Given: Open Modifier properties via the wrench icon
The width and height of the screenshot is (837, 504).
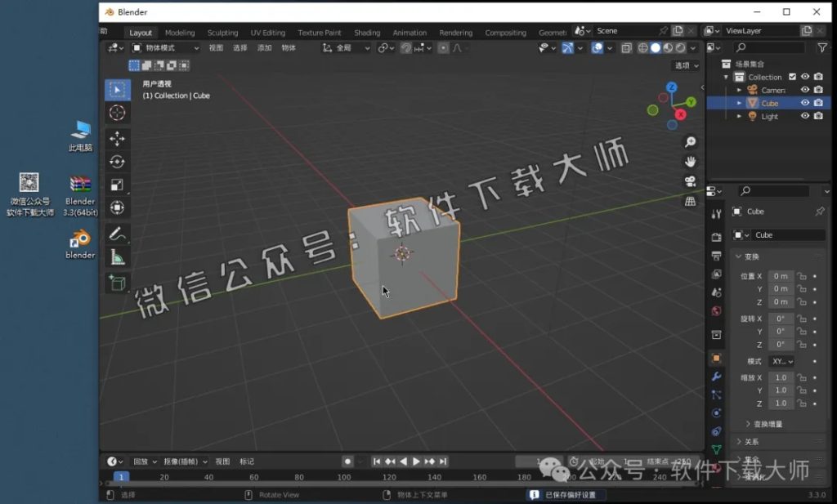Looking at the screenshot, I should tap(715, 376).
